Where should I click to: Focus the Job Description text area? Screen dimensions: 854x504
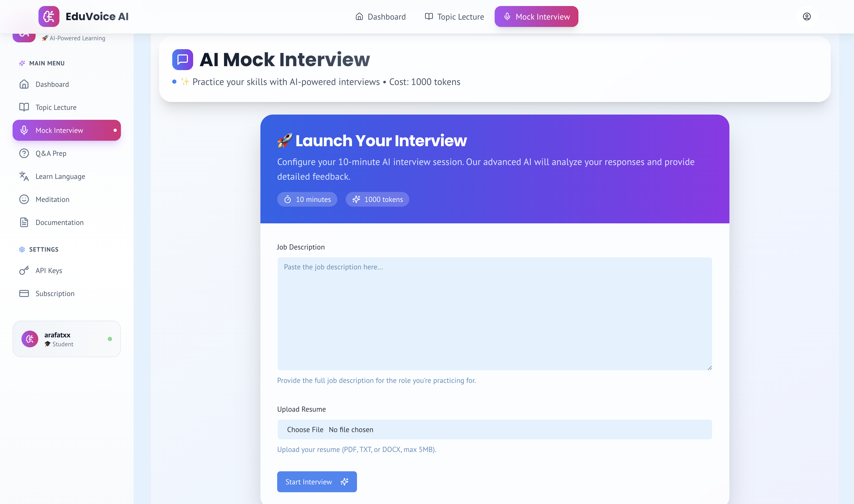pos(494,314)
